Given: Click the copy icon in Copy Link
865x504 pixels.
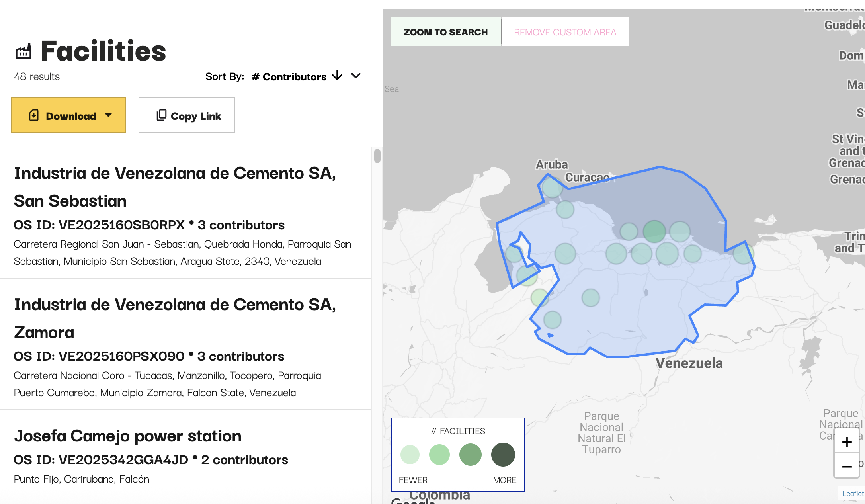Looking at the screenshot, I should pyautogui.click(x=161, y=115).
